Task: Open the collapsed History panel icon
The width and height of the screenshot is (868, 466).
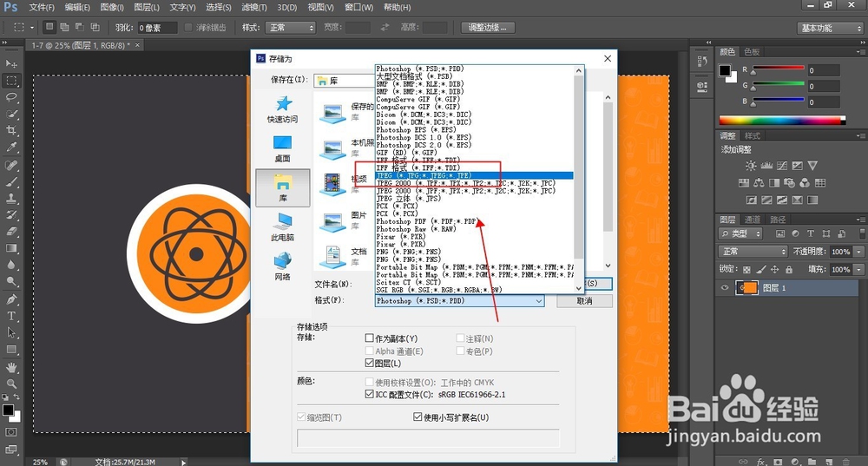Action: click(702, 62)
